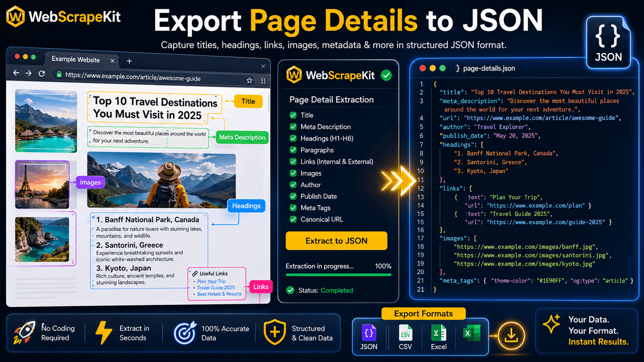The image size is (644, 362).
Task: Toggle the Meta Description checkbox
Action: point(293,127)
